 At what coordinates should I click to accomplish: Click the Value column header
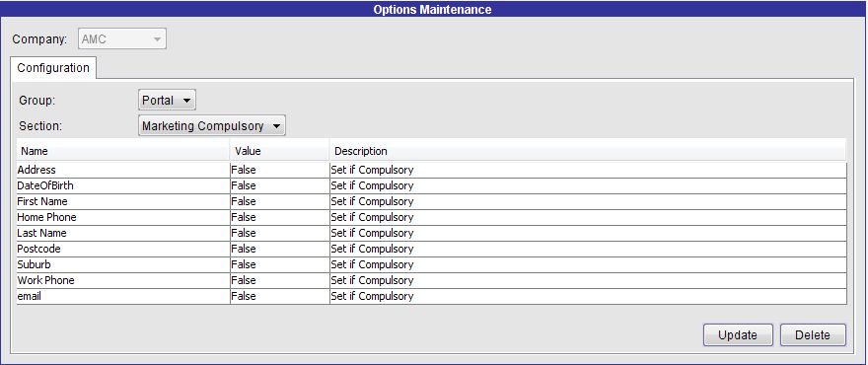(279, 151)
